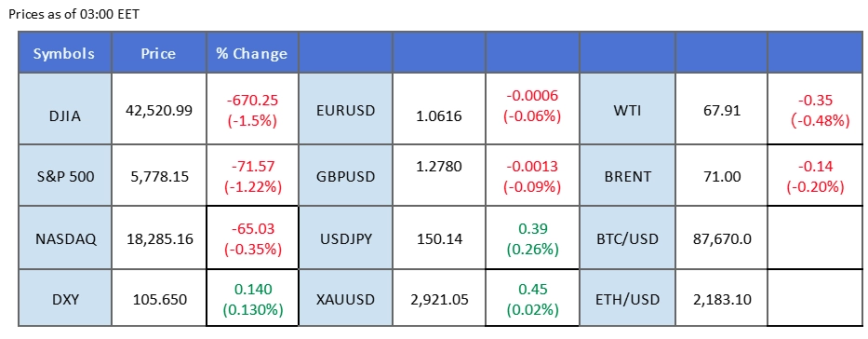Select the USDJPY symbol cell
868x339 pixels.
pyautogui.click(x=345, y=238)
